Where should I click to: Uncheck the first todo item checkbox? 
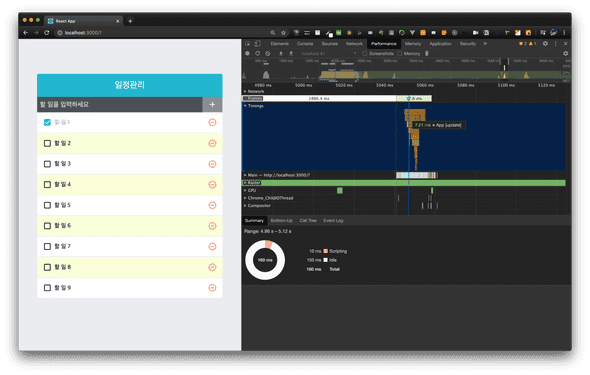tap(47, 122)
